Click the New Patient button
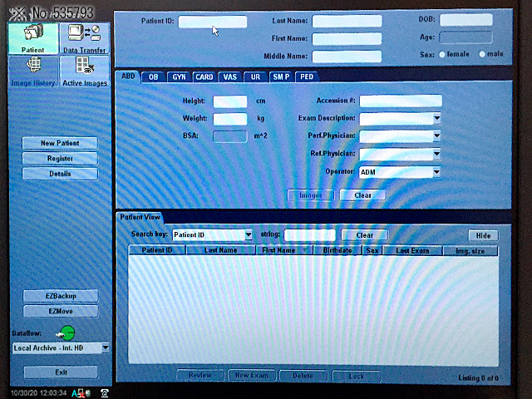 pos(60,143)
